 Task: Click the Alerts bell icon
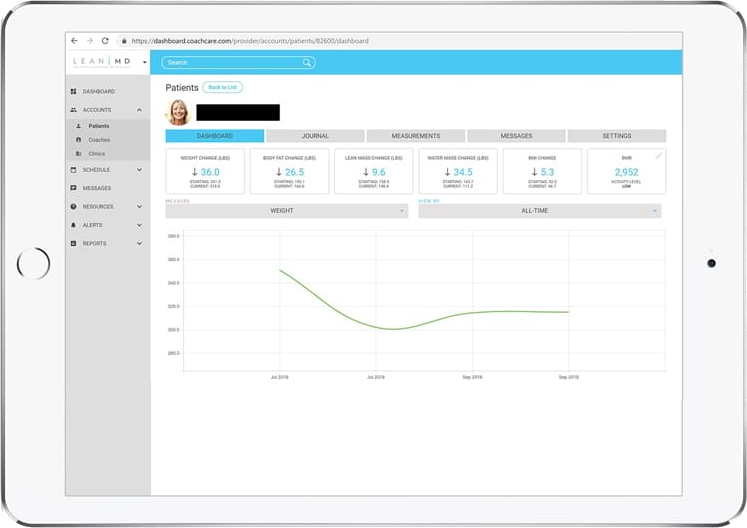(74, 225)
